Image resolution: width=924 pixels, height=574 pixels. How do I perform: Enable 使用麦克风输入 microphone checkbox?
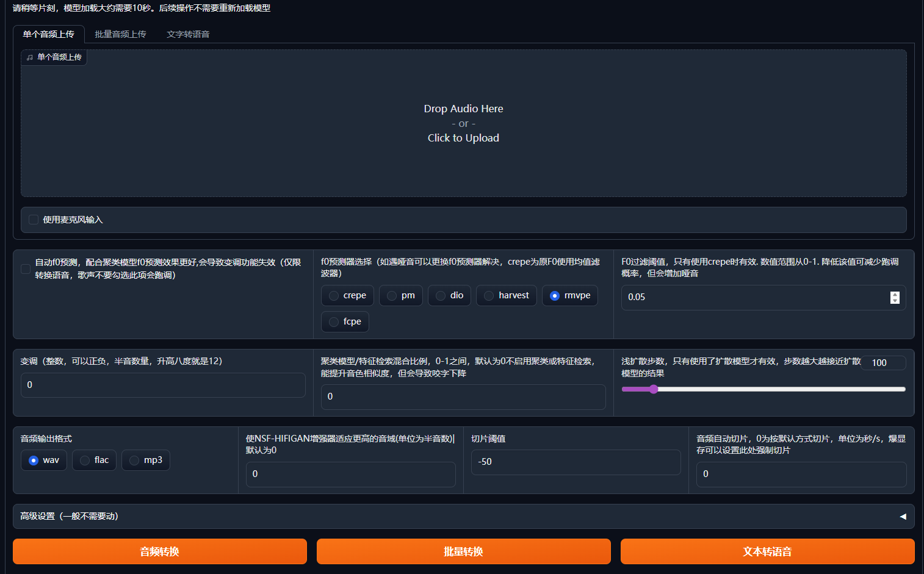click(x=34, y=220)
